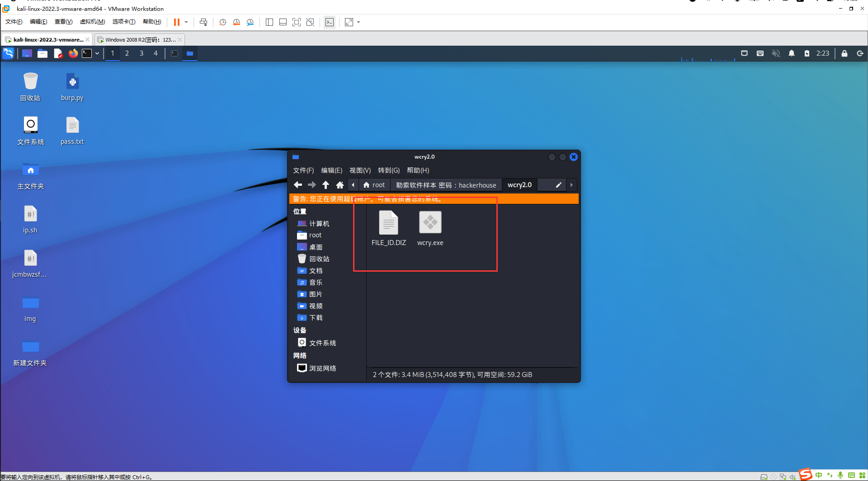Click the stretch guest display icon
The image size is (868, 481).
tap(349, 22)
